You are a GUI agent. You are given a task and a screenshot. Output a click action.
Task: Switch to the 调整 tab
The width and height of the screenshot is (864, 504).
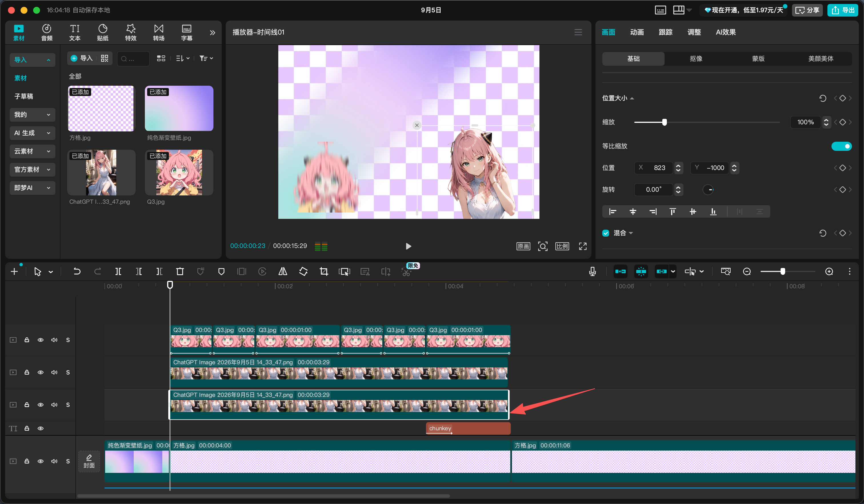coord(694,32)
